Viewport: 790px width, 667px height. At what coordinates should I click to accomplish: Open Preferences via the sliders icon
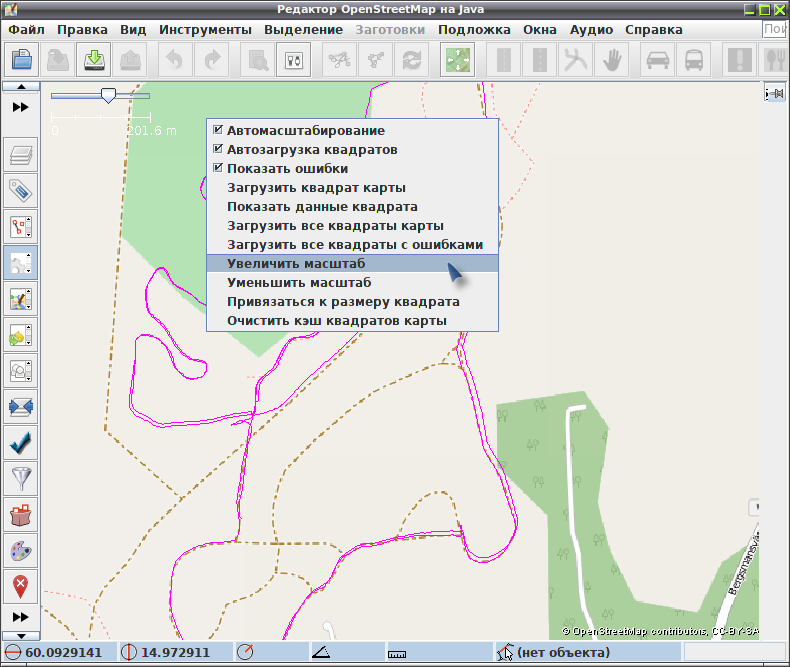[x=294, y=60]
